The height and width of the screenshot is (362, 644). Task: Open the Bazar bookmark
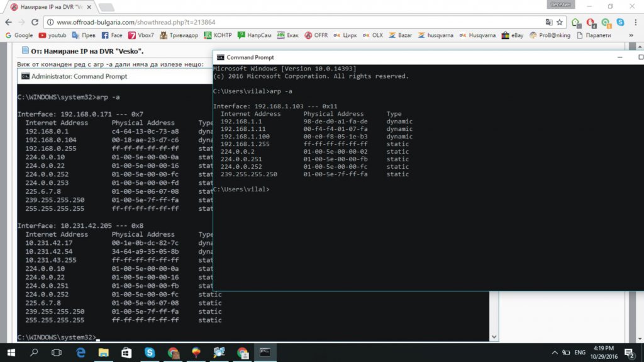pyautogui.click(x=400, y=35)
